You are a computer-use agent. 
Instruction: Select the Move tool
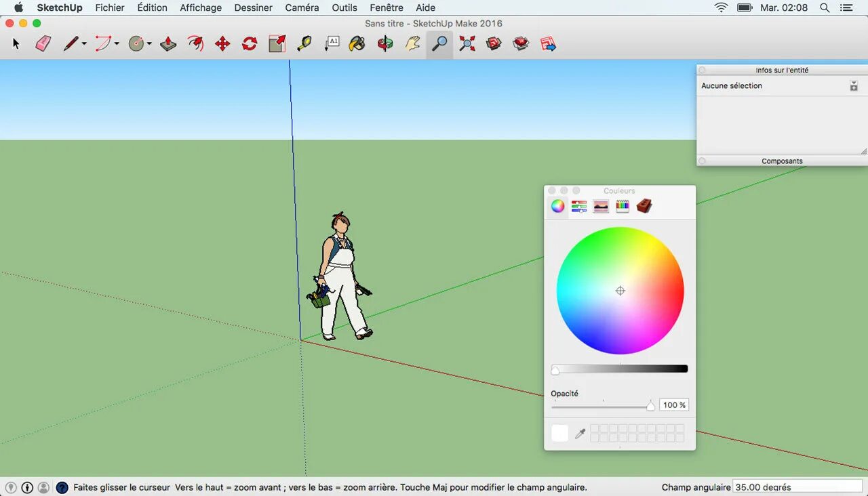click(x=222, y=44)
